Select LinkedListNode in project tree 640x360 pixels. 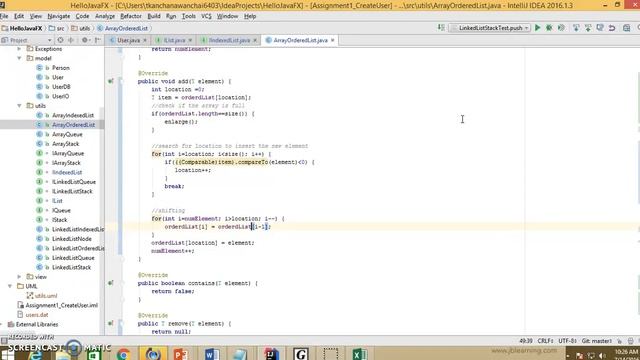pyautogui.click(x=71, y=239)
